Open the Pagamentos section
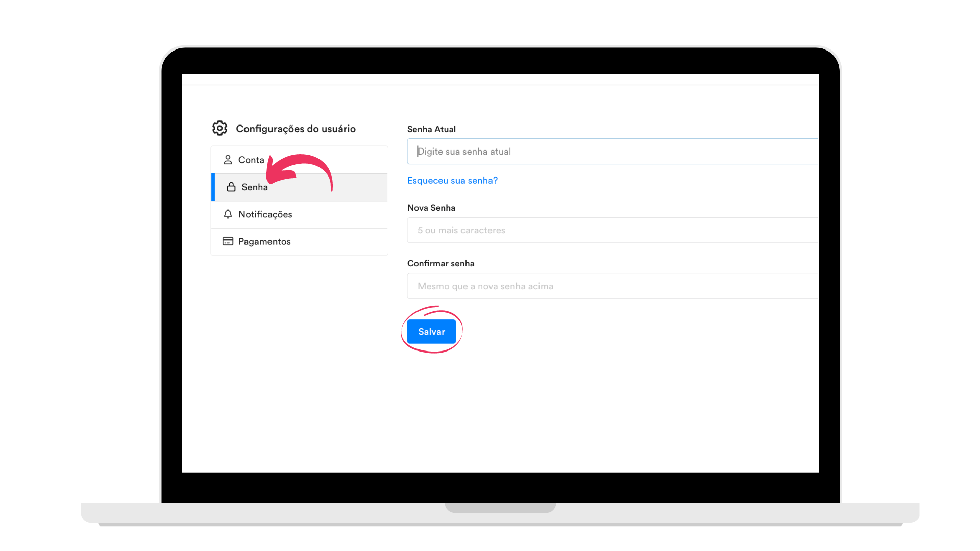The image size is (980, 551). (x=300, y=241)
